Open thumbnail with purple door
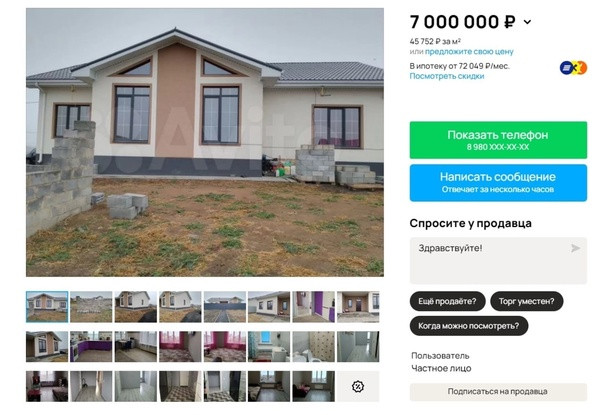The width and height of the screenshot is (604, 415). coord(314,307)
